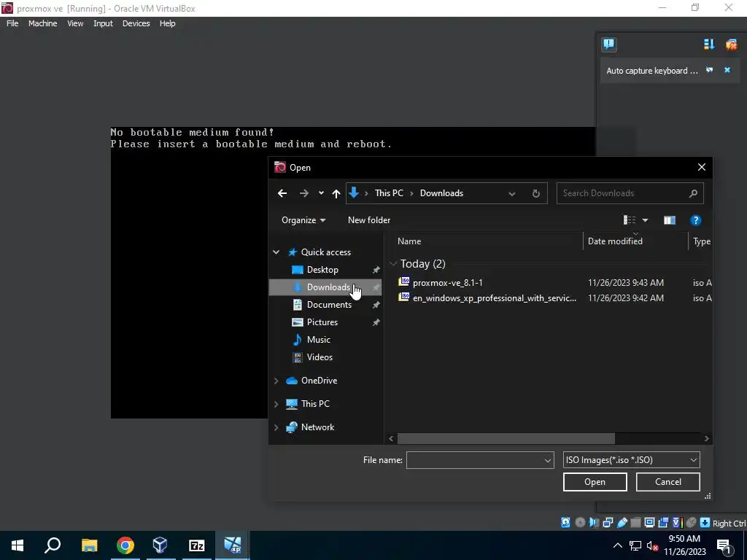
Task: Click the CPU virtualization features icon
Action: [x=678, y=522]
